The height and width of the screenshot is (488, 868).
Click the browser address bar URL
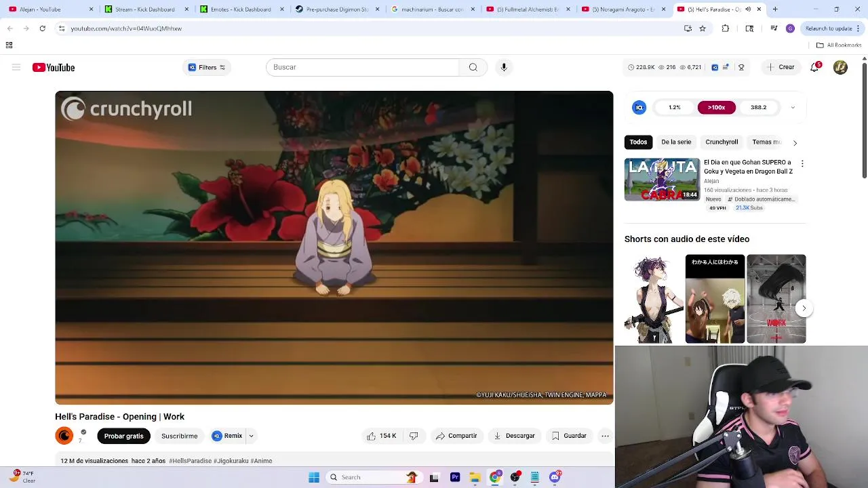[126, 28]
